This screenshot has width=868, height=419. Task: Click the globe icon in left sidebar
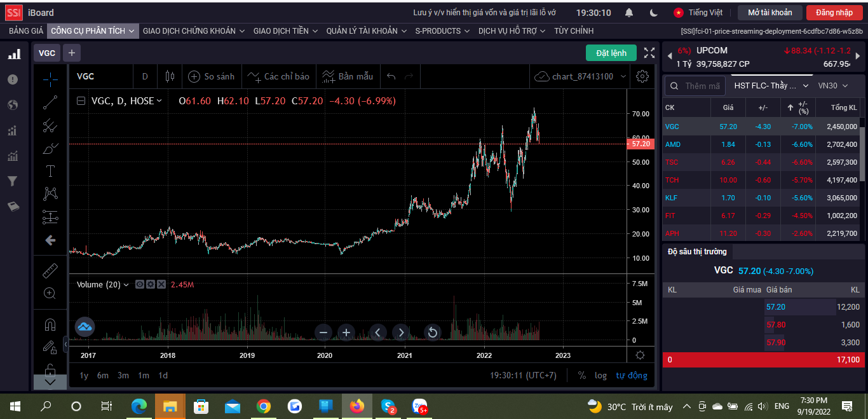pyautogui.click(x=13, y=105)
